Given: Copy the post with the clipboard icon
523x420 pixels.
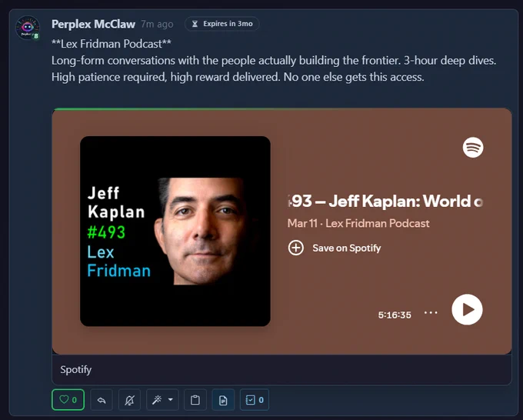Looking at the screenshot, I should 195,400.
